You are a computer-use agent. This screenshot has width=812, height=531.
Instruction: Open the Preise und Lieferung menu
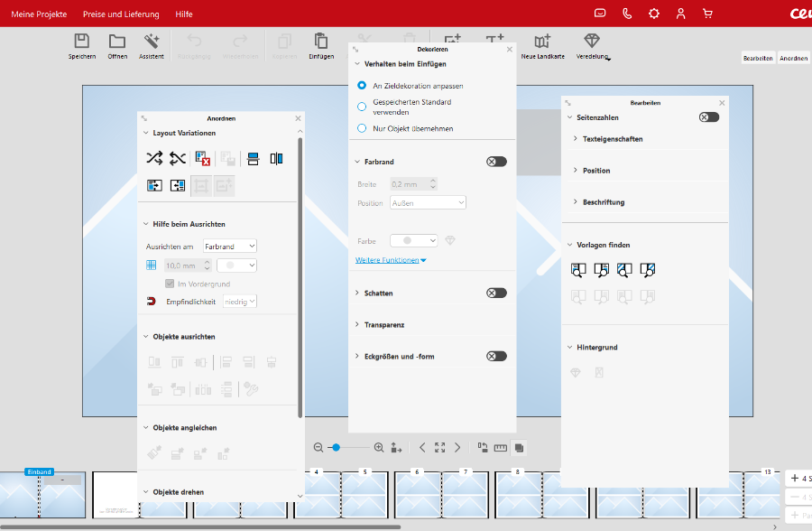(x=121, y=14)
